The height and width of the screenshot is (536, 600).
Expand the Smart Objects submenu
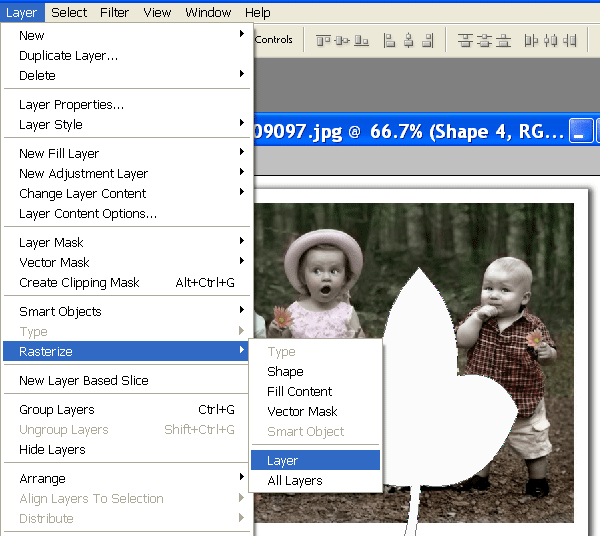click(x=126, y=311)
